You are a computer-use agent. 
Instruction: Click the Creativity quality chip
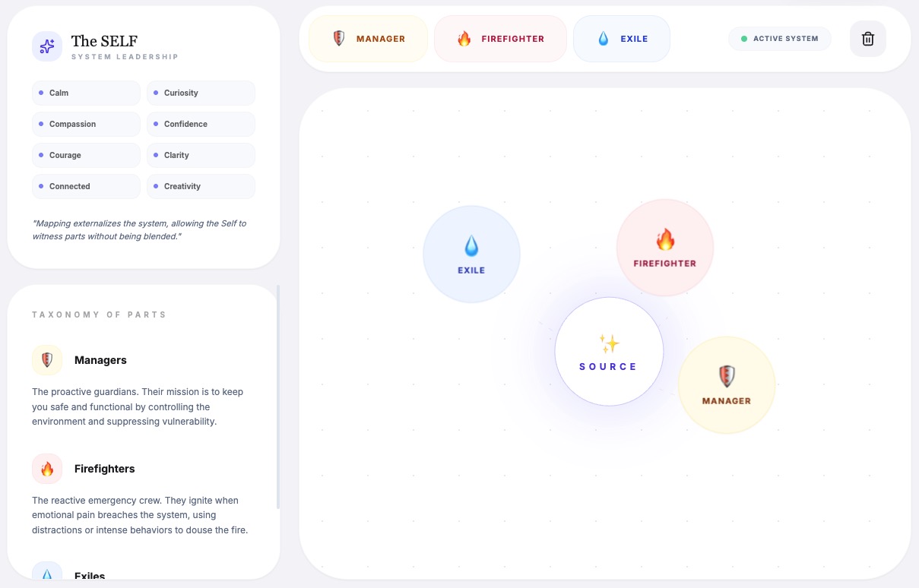pos(201,186)
